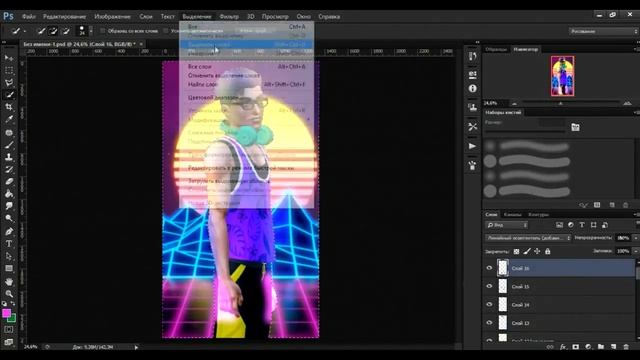Open the opacity slider arrow
This screenshot has height=360, width=640.
click(636, 238)
